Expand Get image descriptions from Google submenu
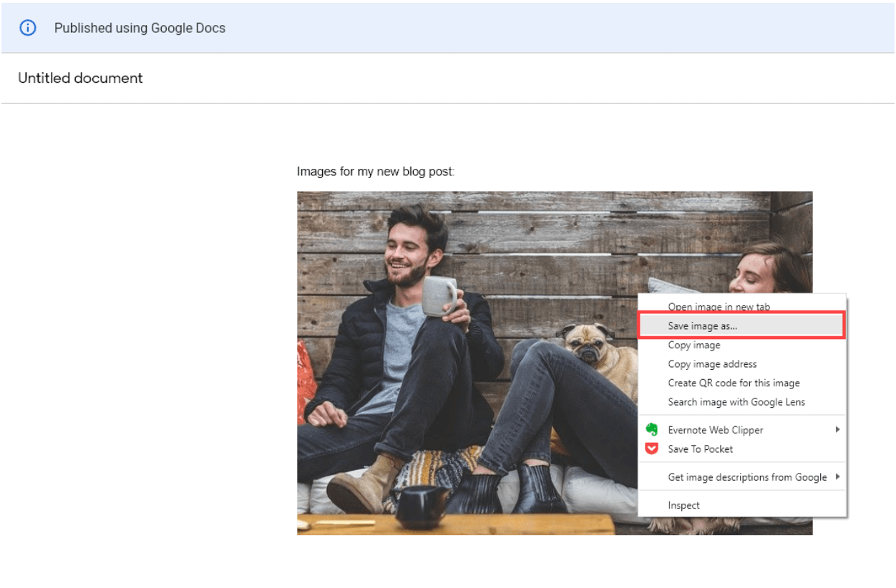This screenshot has height=588, width=896. pos(838,476)
